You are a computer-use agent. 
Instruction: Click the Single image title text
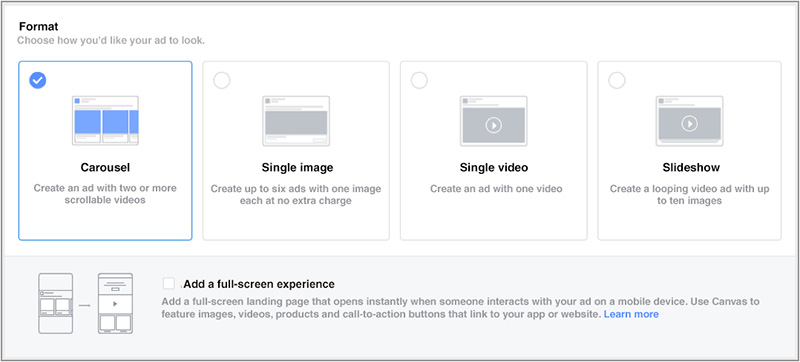[297, 167]
